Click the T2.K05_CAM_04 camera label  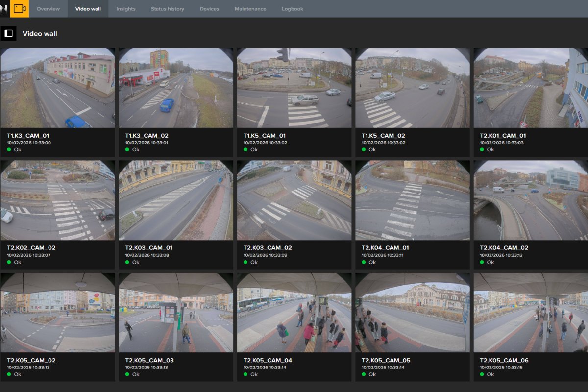click(x=267, y=359)
